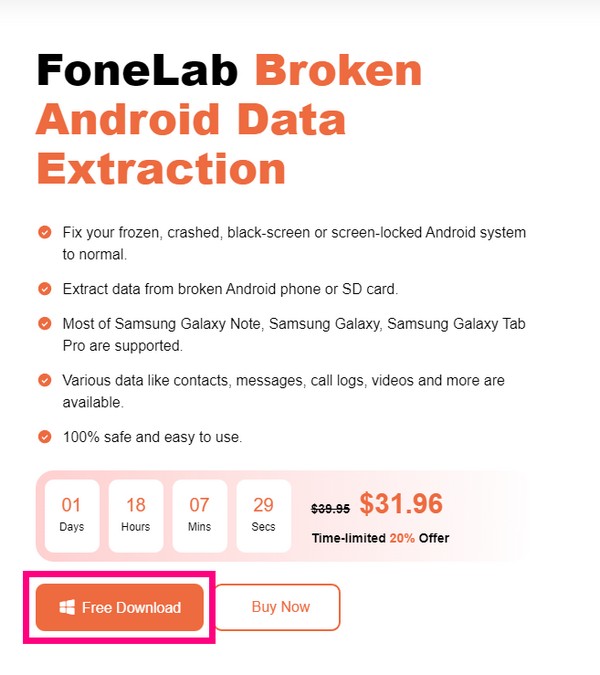The image size is (600, 675).
Task: Click the '100% safe and easy to use' text
Action: click(x=152, y=437)
